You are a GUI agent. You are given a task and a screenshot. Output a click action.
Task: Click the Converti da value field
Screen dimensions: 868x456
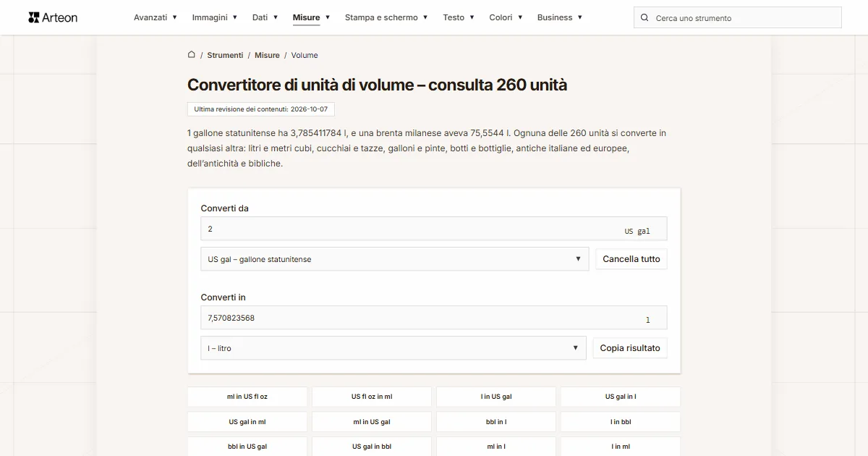[x=434, y=229]
